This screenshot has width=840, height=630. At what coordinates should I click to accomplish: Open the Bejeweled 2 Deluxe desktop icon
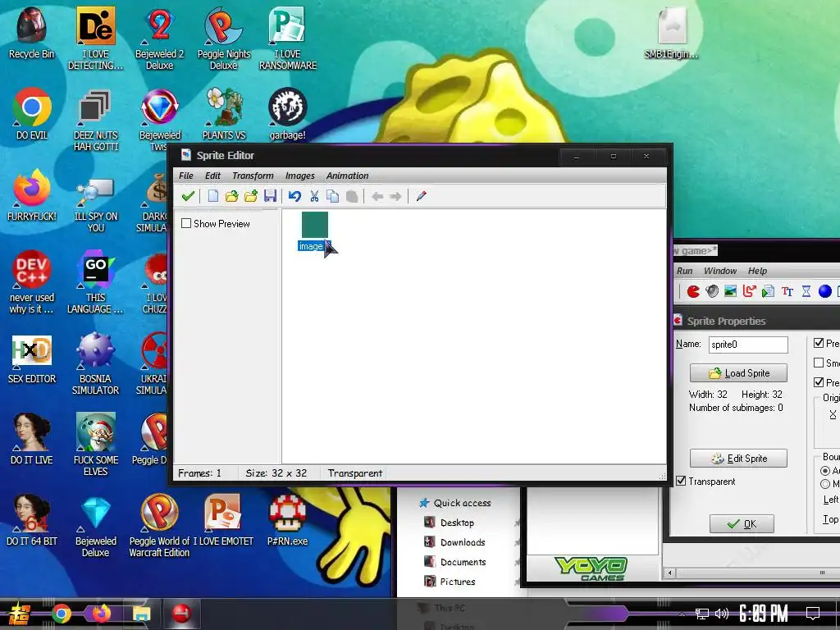click(x=160, y=39)
